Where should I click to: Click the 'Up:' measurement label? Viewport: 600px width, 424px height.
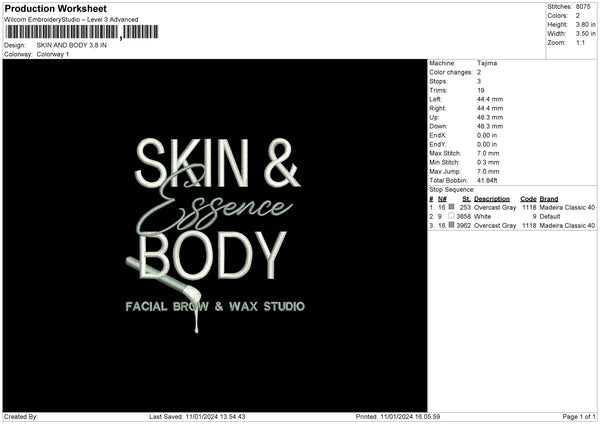click(x=434, y=117)
